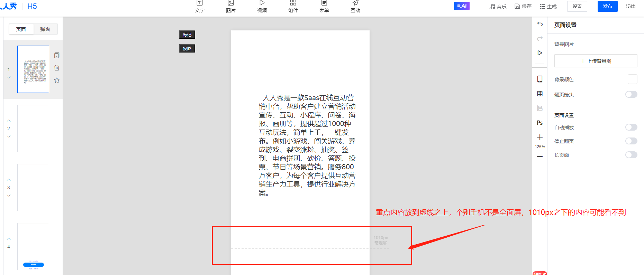The width and height of the screenshot is (644, 275).
Task: Open the 音乐 music settings
Action: point(498,6)
